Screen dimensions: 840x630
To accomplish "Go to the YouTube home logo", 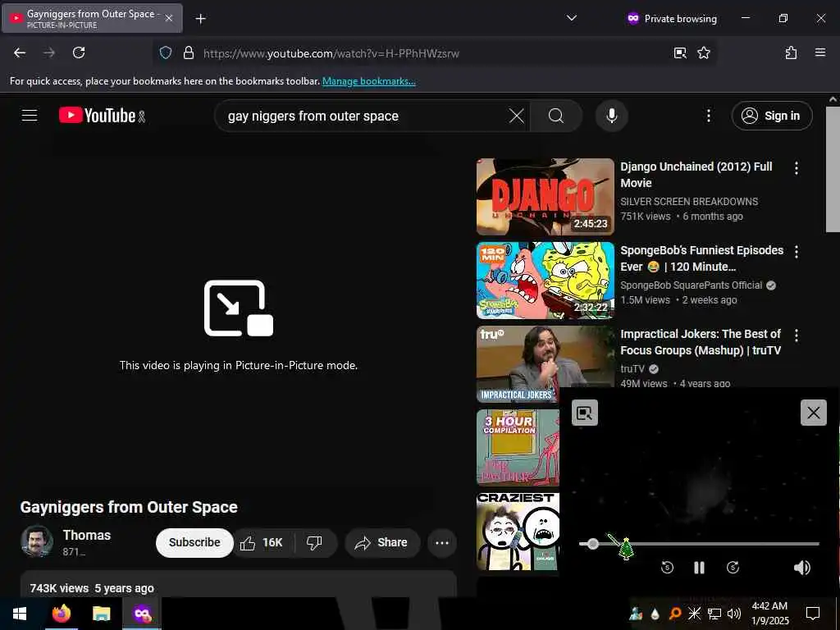I will coord(102,115).
